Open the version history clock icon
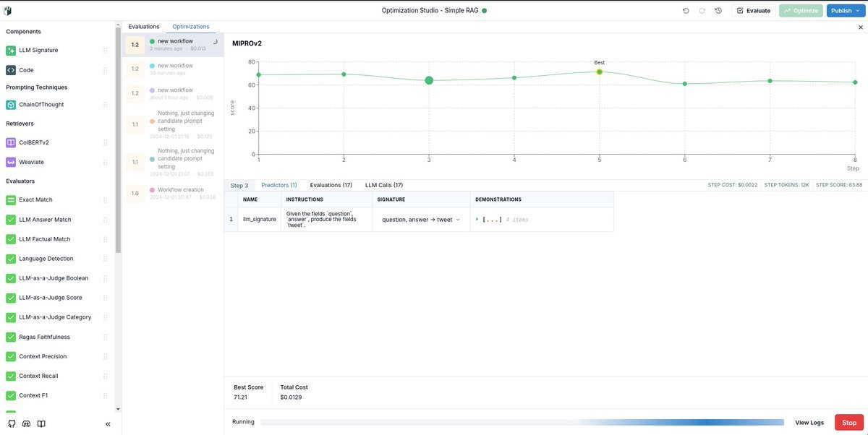Viewport: 868px width, 435px height. (x=718, y=11)
